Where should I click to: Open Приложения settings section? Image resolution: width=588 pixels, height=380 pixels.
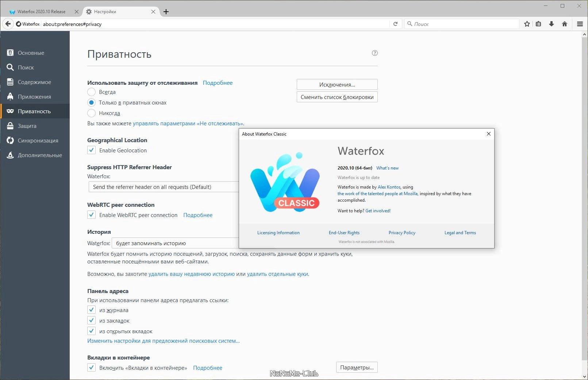35,96
